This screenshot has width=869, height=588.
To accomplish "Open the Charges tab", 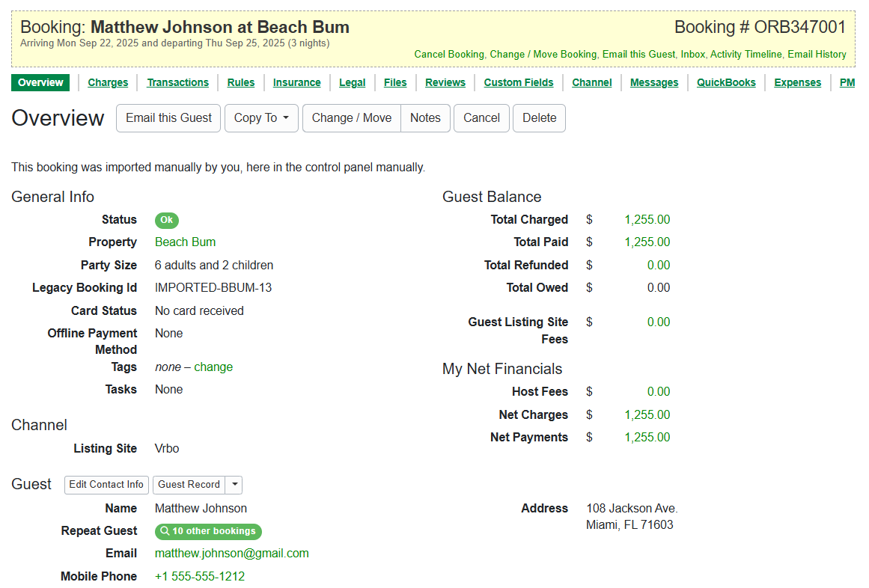I will 108,83.
